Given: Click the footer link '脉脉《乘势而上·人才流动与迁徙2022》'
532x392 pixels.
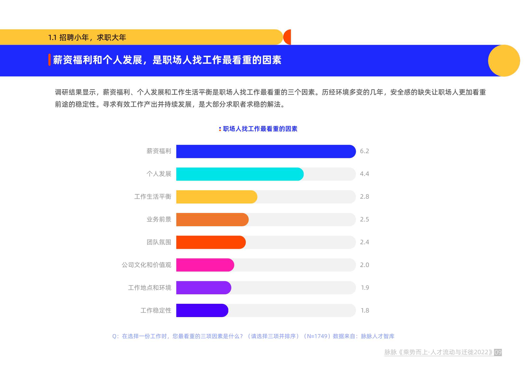Looking at the screenshot, I should click(439, 352).
